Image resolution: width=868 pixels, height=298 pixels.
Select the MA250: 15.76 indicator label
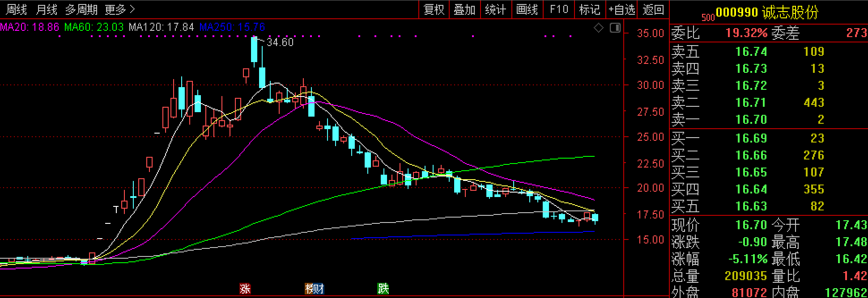tap(232, 27)
